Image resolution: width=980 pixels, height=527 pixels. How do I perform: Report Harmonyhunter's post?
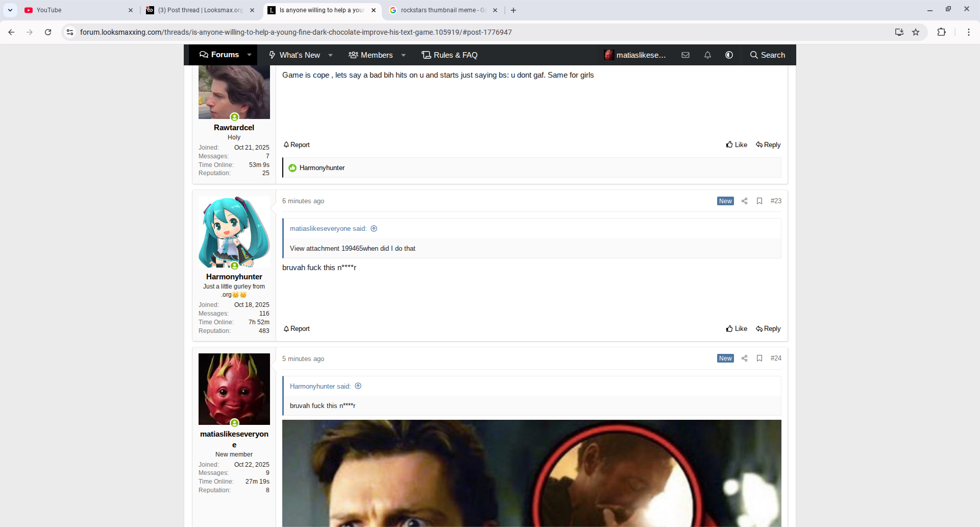click(x=297, y=329)
